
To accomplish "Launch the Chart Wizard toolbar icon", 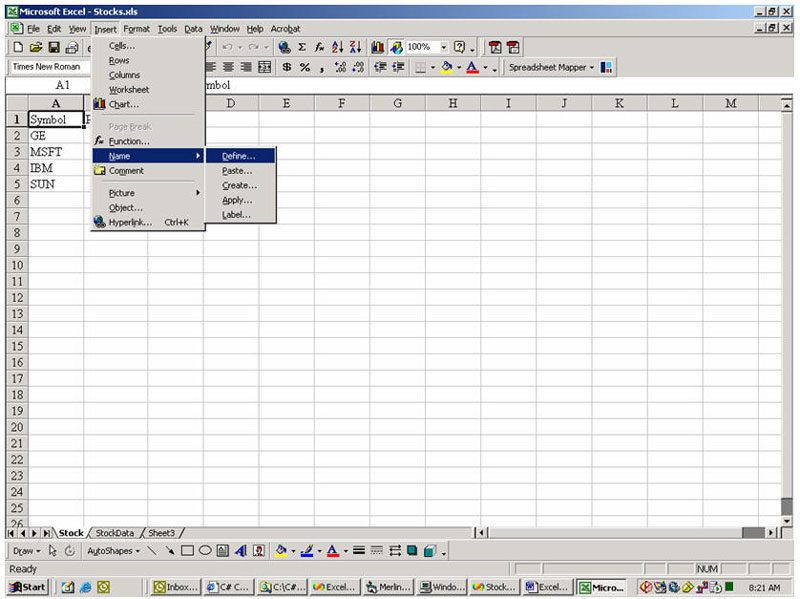I will [378, 47].
